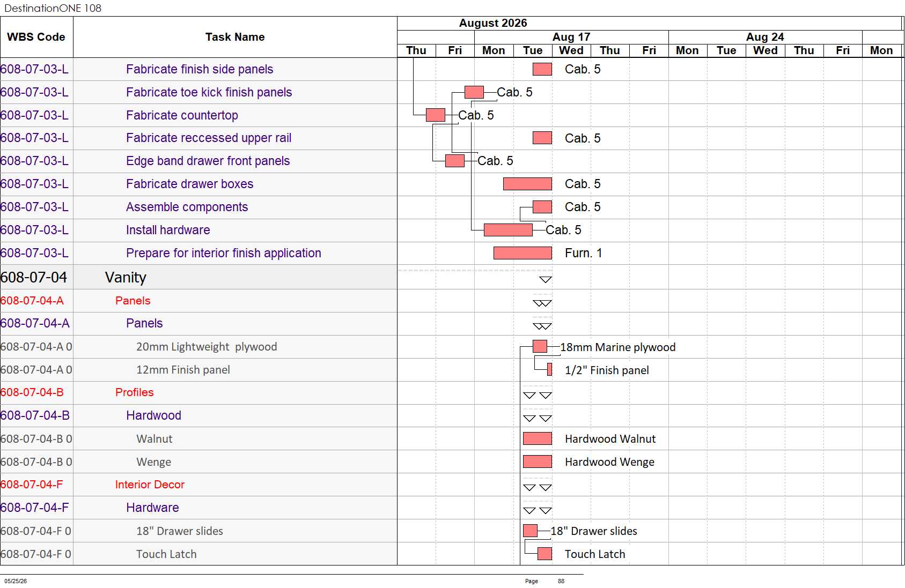This screenshot has width=905, height=588.
Task: Click the Edge band drawer front panels bar
Action: click(x=455, y=161)
